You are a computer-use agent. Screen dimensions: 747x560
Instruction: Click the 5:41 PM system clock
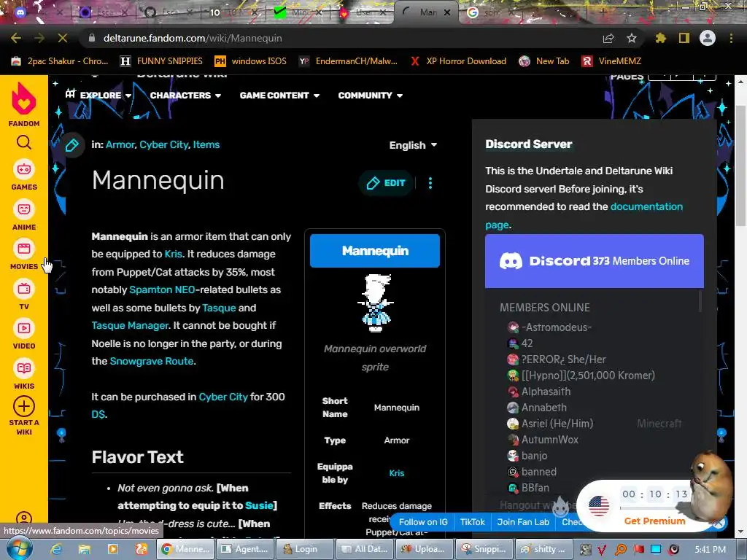[x=711, y=550]
